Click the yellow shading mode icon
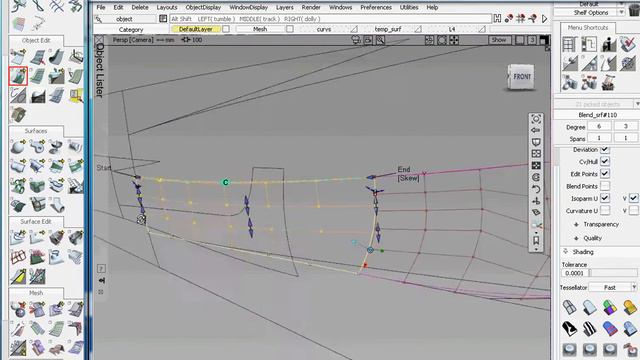640x360 pixels. tap(629, 307)
